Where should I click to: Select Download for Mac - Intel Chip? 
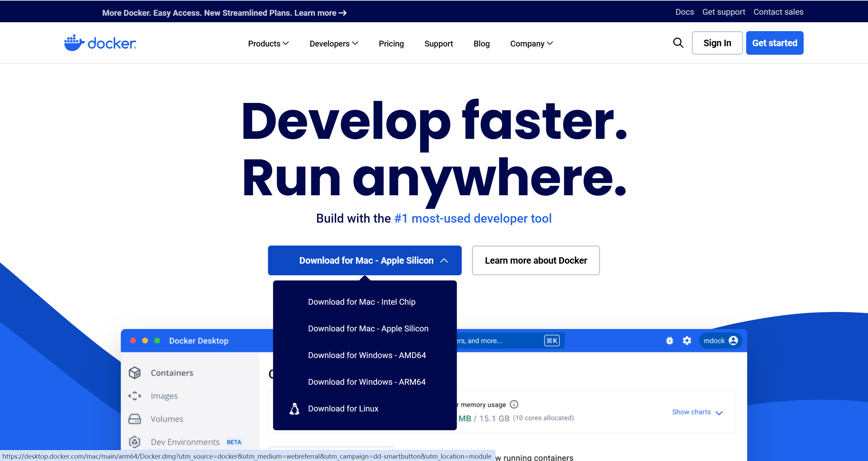point(362,302)
